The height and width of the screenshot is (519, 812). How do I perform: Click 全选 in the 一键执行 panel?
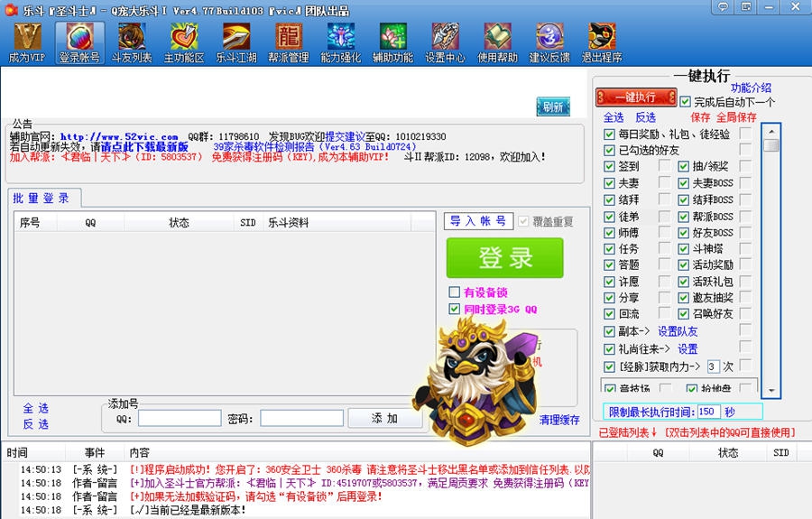tap(614, 117)
